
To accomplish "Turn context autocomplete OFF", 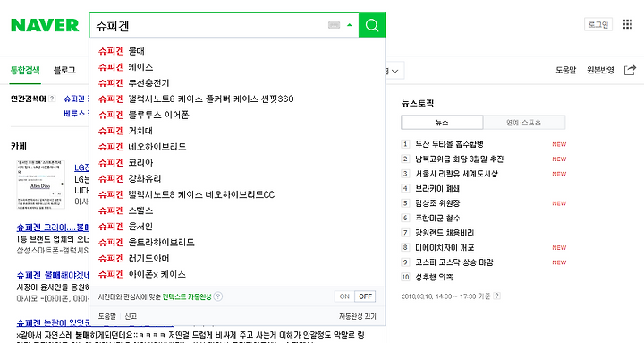I will (365, 296).
